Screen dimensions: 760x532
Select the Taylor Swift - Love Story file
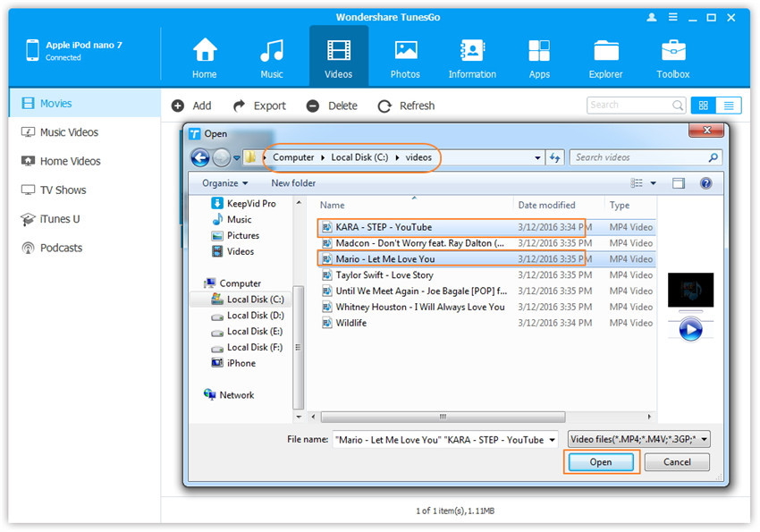coord(384,275)
